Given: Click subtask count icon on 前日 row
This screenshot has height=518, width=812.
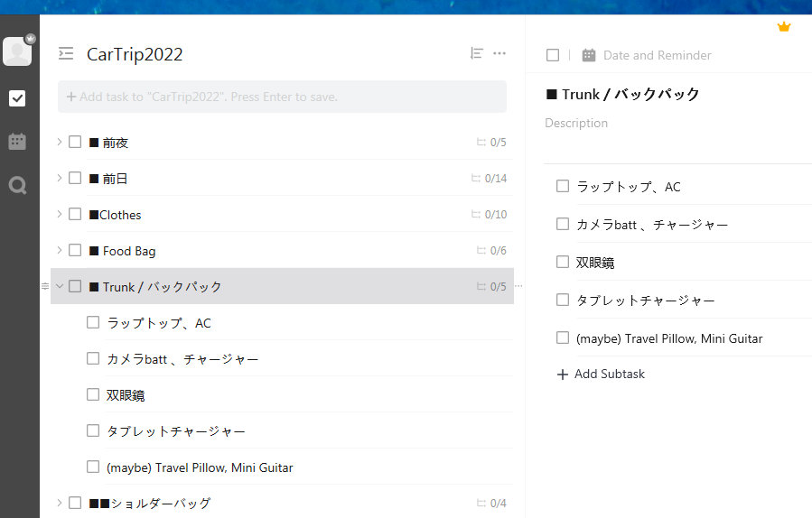Looking at the screenshot, I should pyautogui.click(x=475, y=178).
